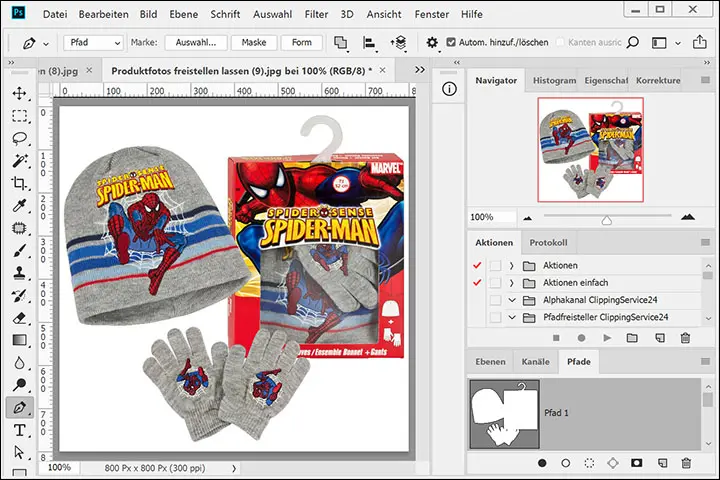
Task: Open the Pfad mode dropdown
Action: point(93,43)
